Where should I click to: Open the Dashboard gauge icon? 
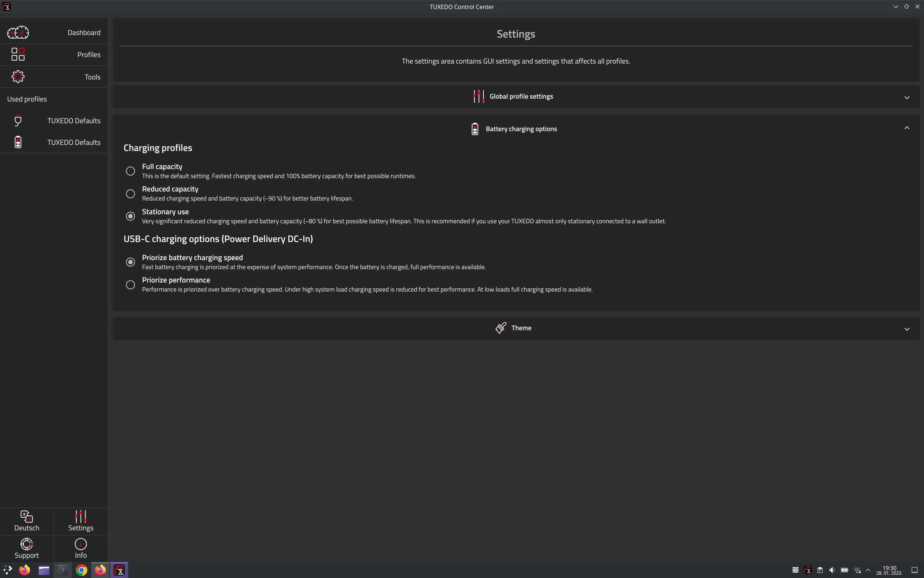[x=18, y=33]
